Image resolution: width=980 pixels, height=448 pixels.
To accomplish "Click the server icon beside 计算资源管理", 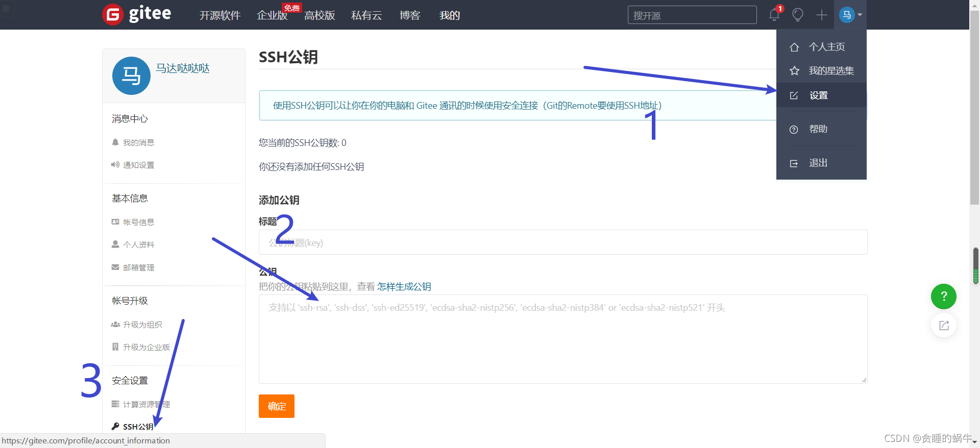I will [x=115, y=404].
